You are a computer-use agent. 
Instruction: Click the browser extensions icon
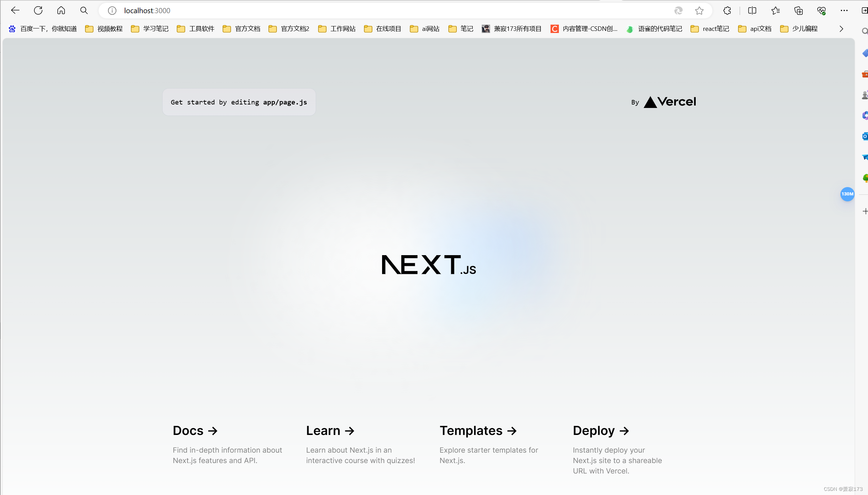coord(727,10)
